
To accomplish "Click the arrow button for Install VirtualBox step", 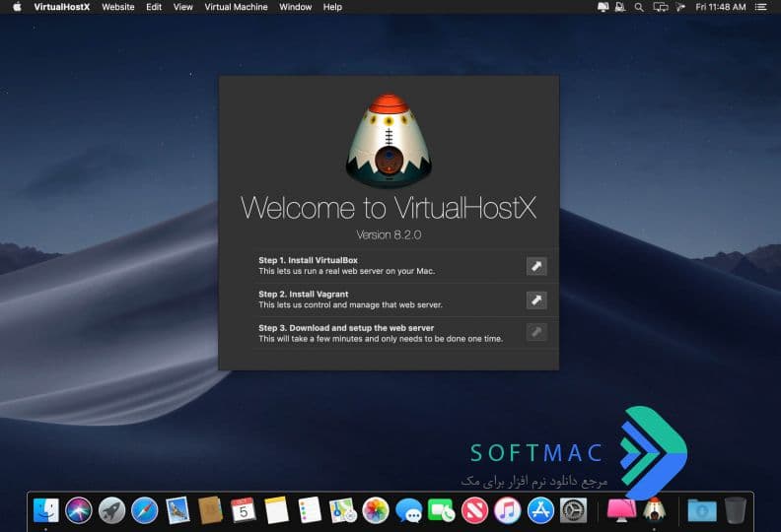I will 536,266.
